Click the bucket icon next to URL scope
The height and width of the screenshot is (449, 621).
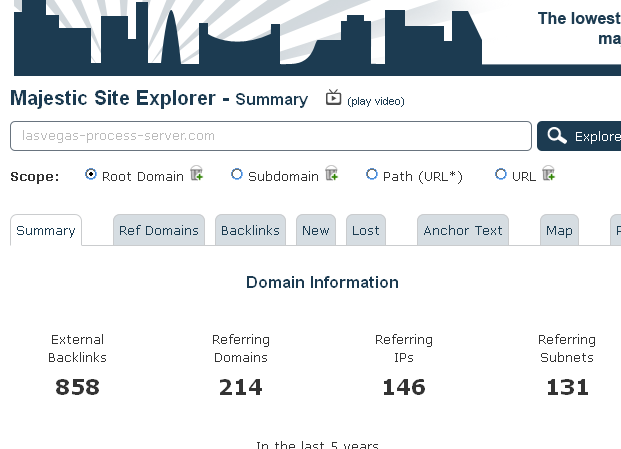(549, 173)
